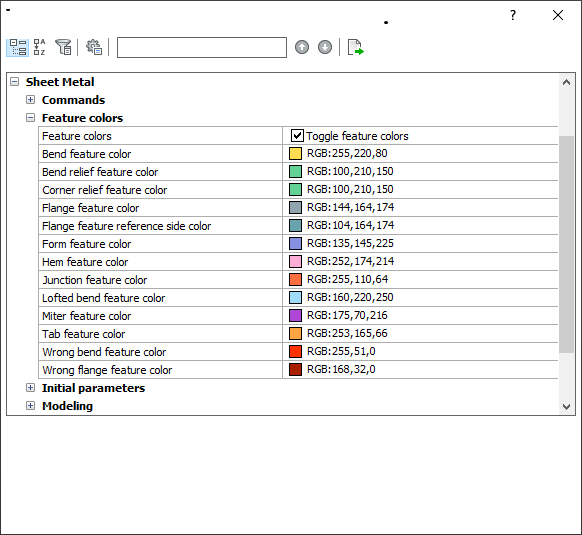Image resolution: width=582 pixels, height=535 pixels.
Task: Click the settings search input field
Action: pos(202,48)
